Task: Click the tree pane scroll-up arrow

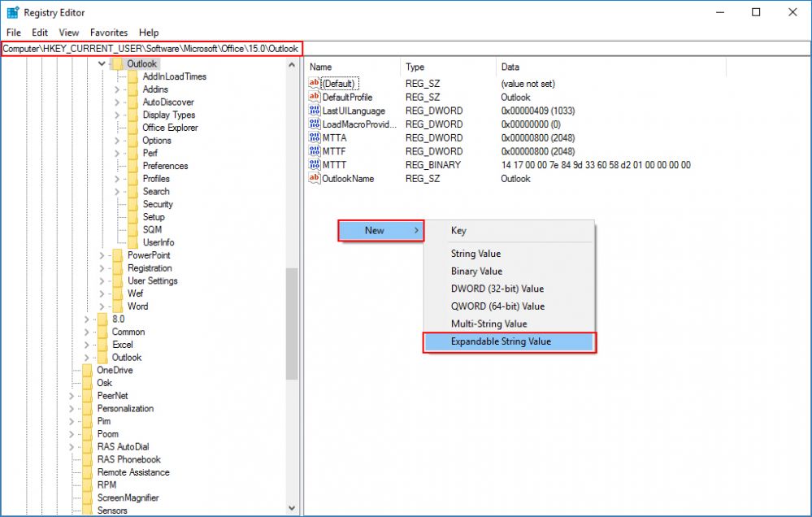Action: tap(292, 65)
